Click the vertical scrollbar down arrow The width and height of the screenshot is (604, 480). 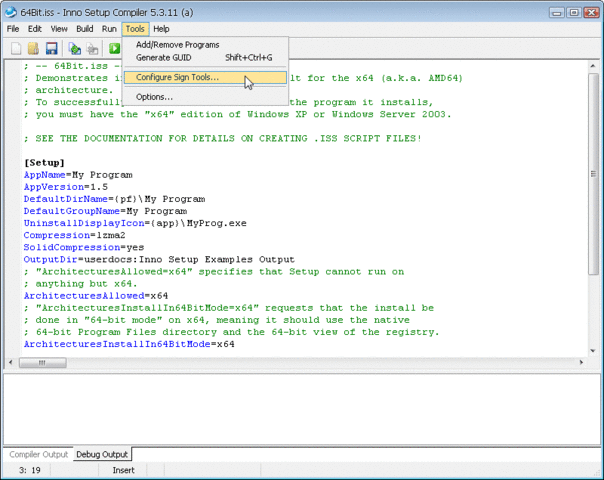pos(593,351)
